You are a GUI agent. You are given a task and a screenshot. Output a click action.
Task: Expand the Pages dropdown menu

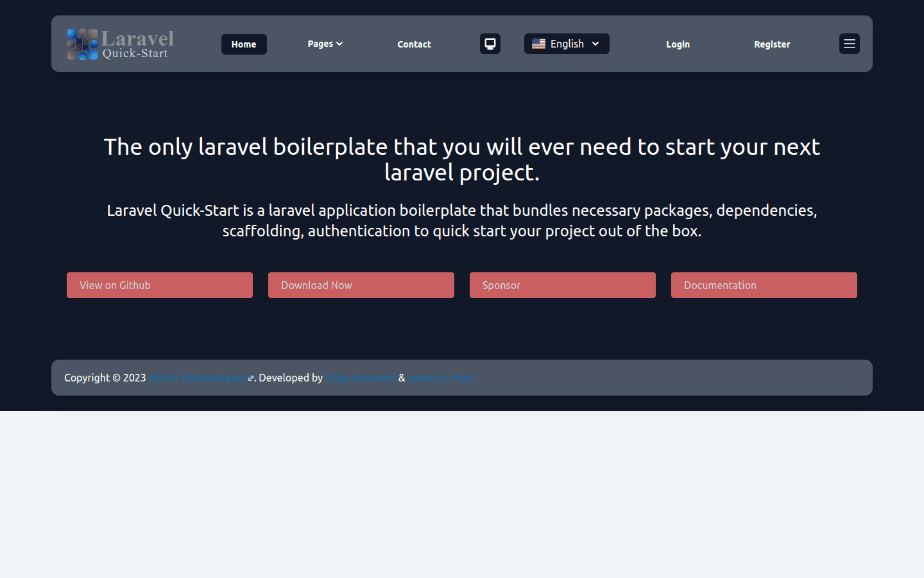pos(325,44)
